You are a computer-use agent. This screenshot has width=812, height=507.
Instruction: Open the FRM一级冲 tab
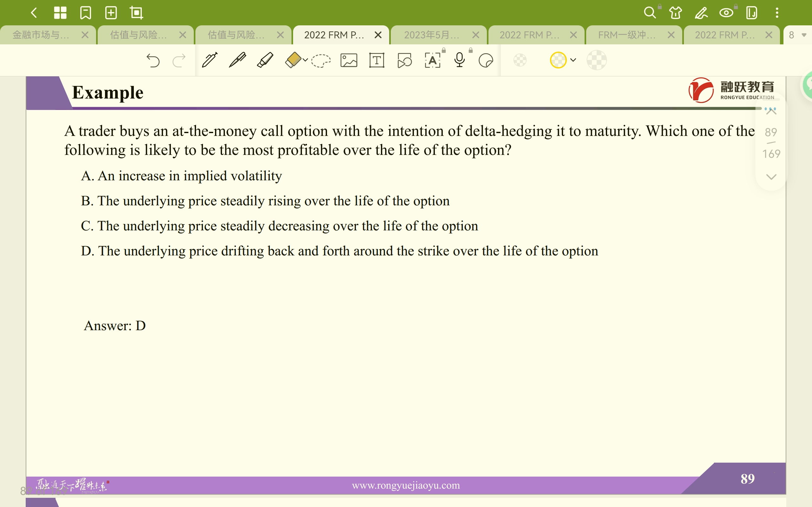pyautogui.click(x=626, y=35)
